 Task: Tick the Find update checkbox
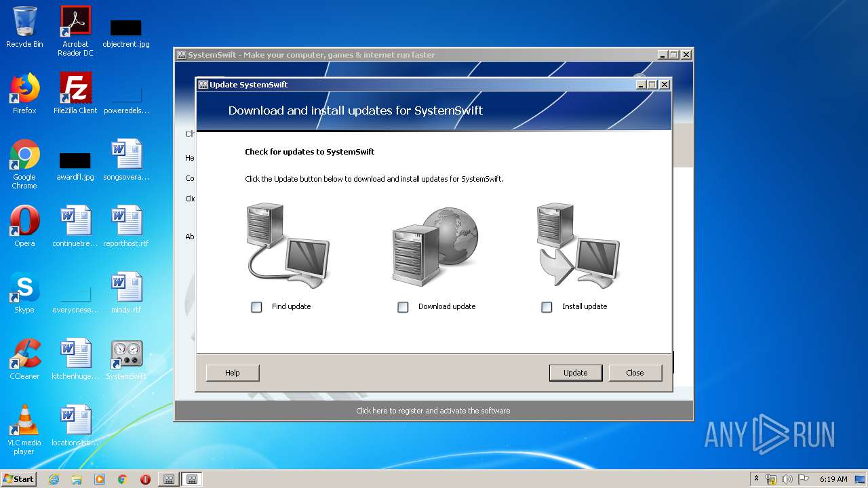(x=256, y=307)
